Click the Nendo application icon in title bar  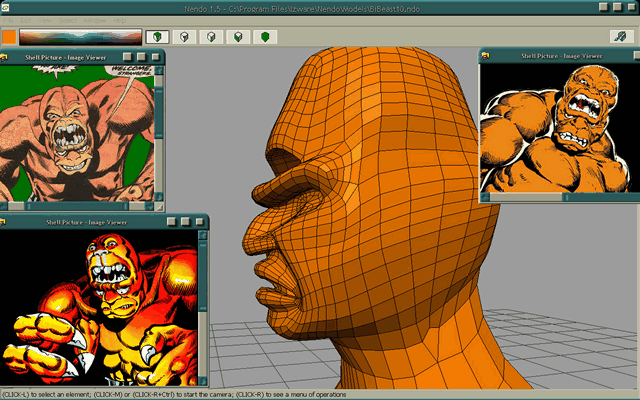pyautogui.click(x=5, y=7)
